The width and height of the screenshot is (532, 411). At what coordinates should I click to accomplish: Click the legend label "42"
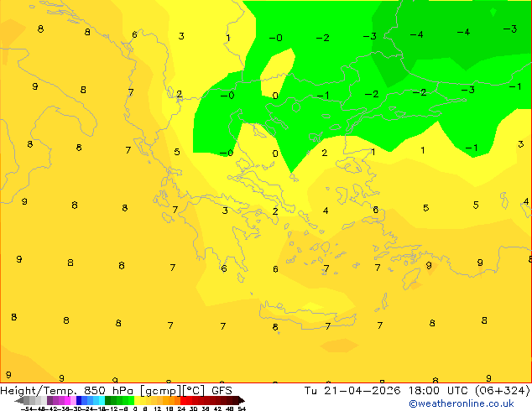pyautogui.click(x=217, y=408)
